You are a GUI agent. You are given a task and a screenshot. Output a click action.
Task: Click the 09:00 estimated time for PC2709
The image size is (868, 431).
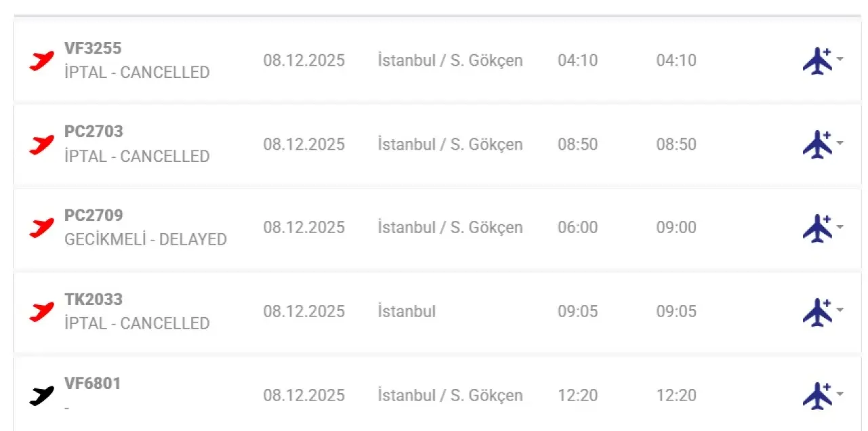[676, 228]
